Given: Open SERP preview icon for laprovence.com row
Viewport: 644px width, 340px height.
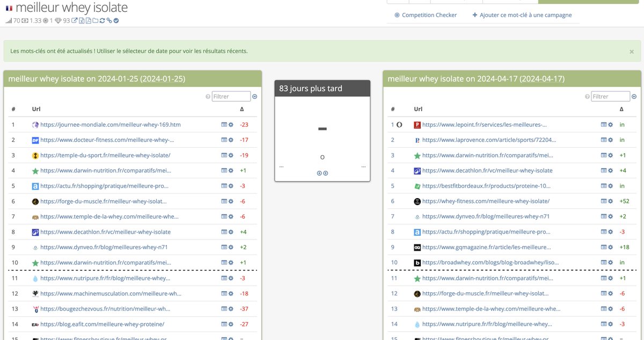Looking at the screenshot, I should (x=604, y=140).
